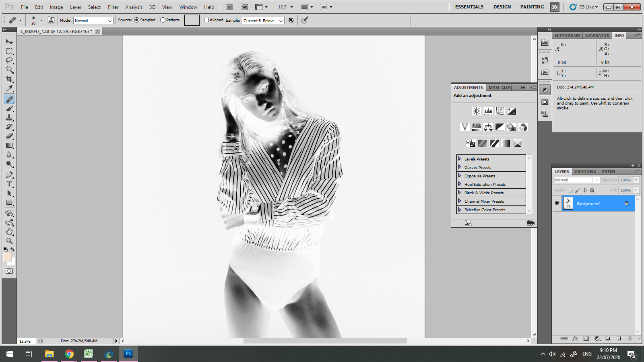This screenshot has width=644, height=362.
Task: Pick the Eyedropper tool
Action: (x=9, y=88)
